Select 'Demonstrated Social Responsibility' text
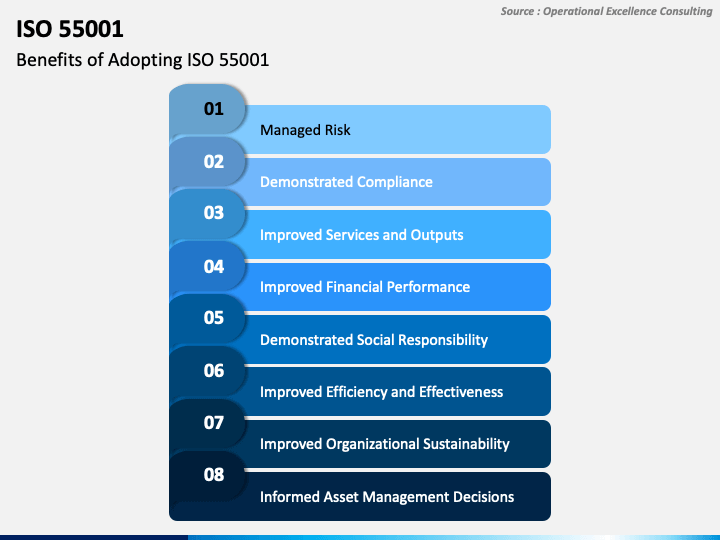 pyautogui.click(x=374, y=340)
